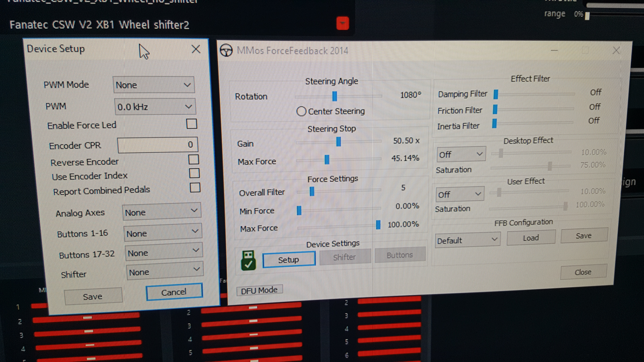Click the Buttons button in Device Settings

[400, 255]
